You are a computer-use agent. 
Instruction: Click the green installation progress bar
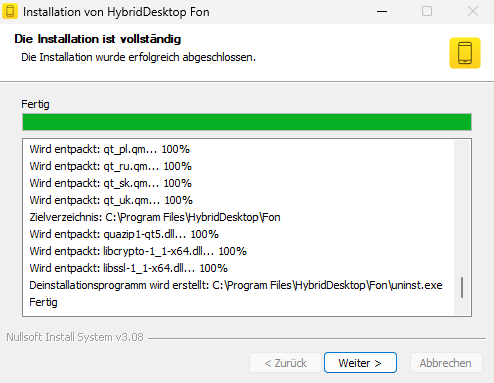[x=247, y=122]
